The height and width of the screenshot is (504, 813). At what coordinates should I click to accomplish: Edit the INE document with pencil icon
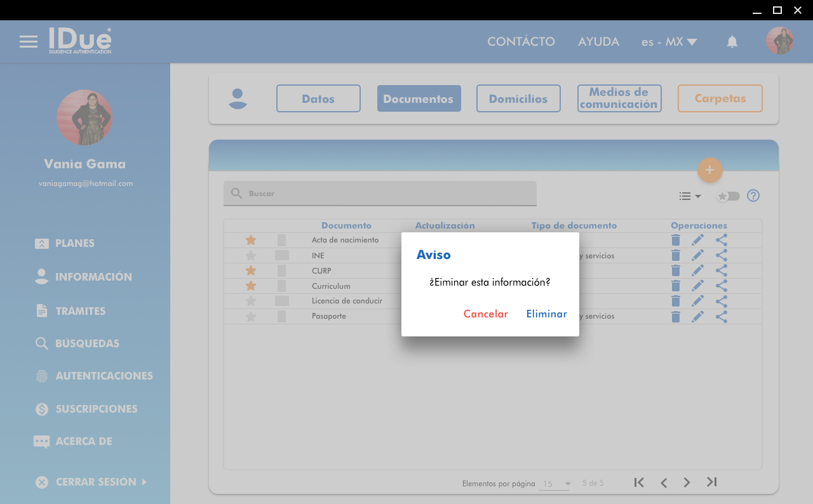(x=697, y=255)
